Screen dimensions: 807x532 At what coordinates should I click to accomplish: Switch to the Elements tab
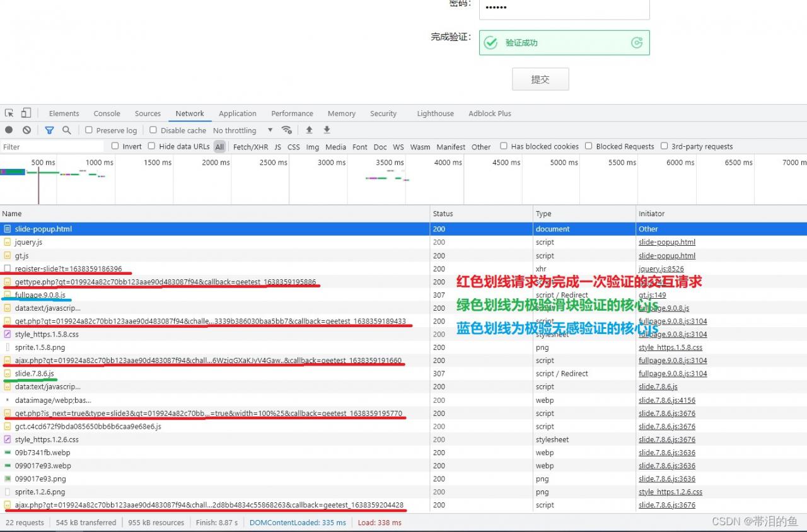click(x=64, y=113)
